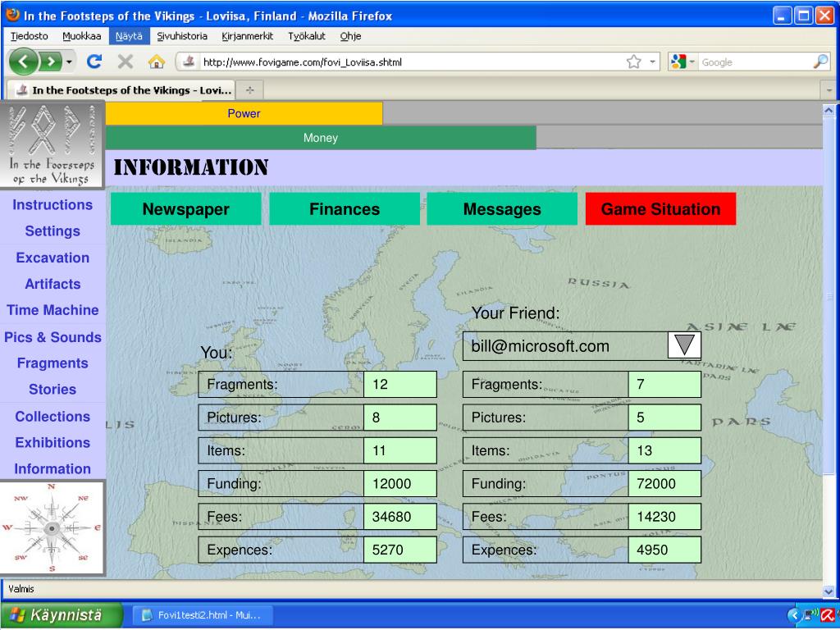Click the compass rose image
Screen dimensions: 840x630
pyautogui.click(x=52, y=528)
